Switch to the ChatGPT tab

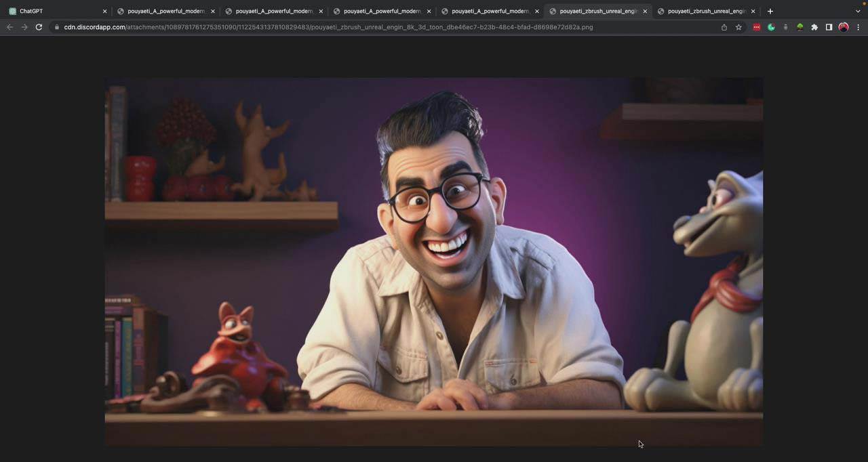(x=54, y=11)
